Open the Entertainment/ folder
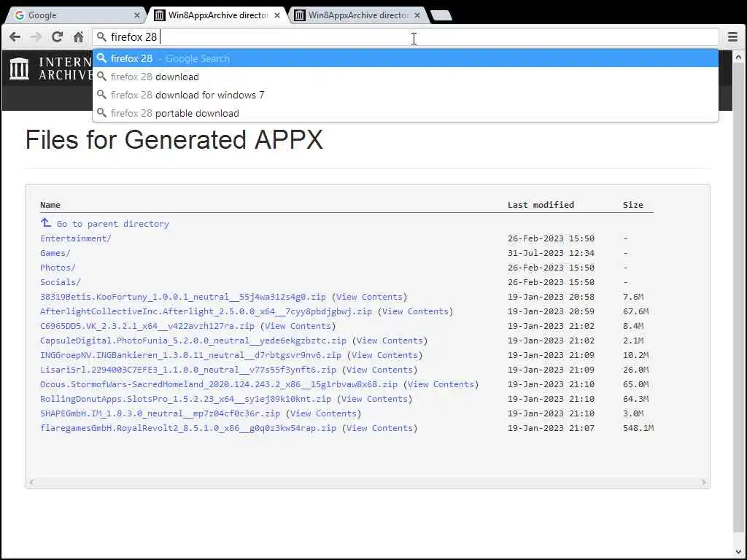Viewport: 747px width, 560px height. coord(76,238)
